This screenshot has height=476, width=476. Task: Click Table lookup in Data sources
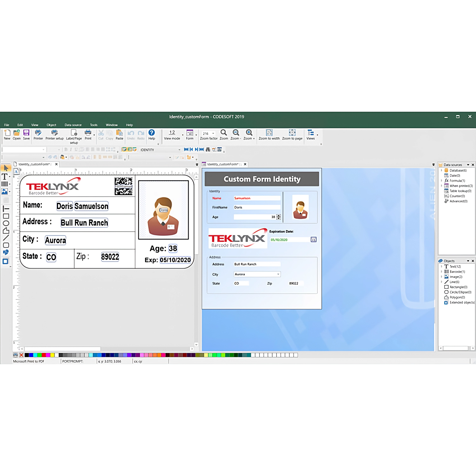click(x=458, y=191)
